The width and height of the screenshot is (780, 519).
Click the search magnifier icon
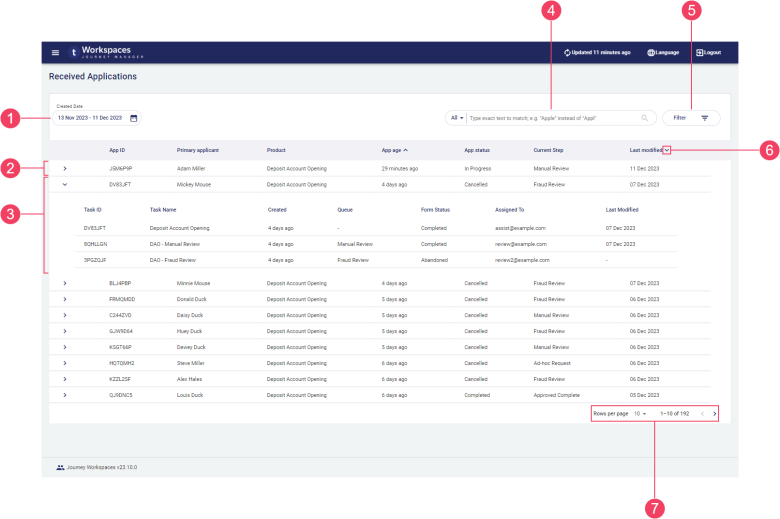(645, 118)
